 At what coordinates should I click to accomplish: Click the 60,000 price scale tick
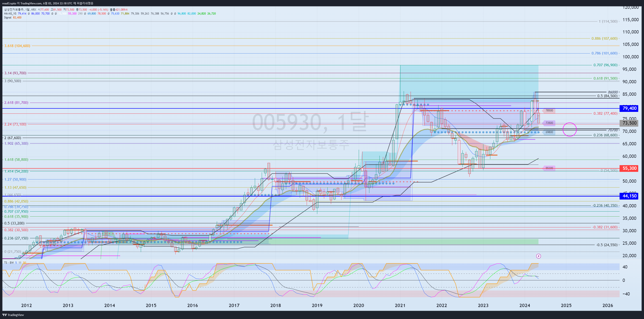point(629,156)
